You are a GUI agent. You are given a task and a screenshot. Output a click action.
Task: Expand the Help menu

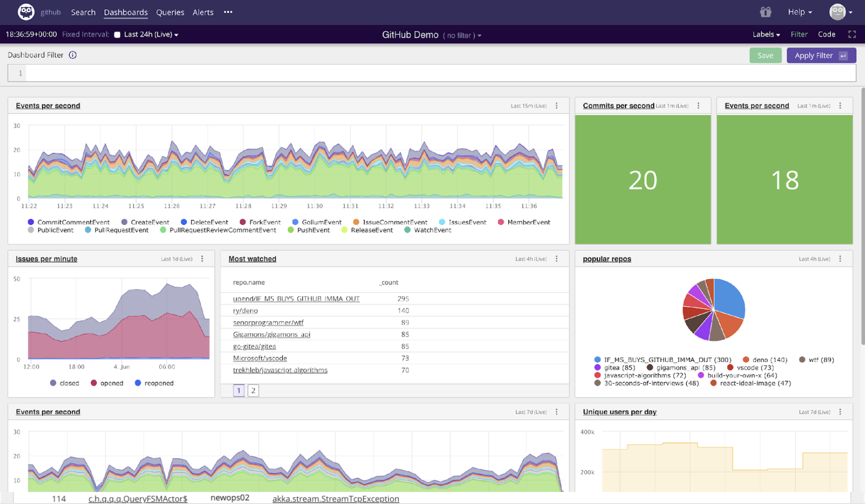click(800, 12)
